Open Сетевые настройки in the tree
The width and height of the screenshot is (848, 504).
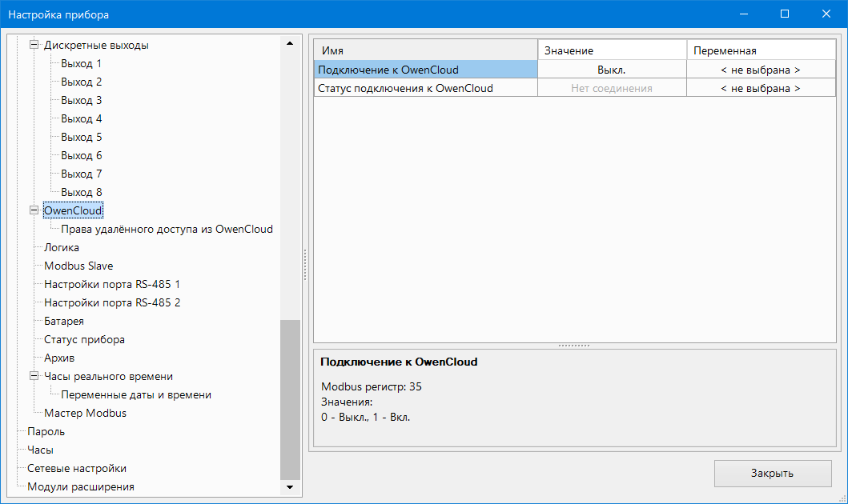click(x=76, y=468)
